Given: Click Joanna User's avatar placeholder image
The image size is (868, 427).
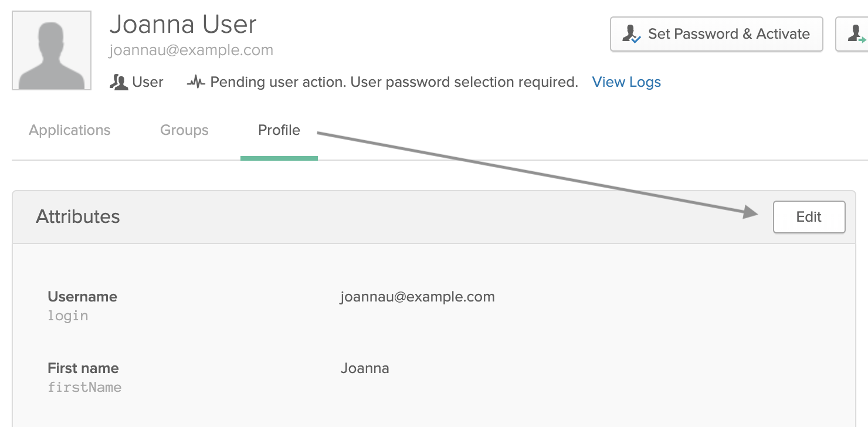Looking at the screenshot, I should [x=52, y=50].
